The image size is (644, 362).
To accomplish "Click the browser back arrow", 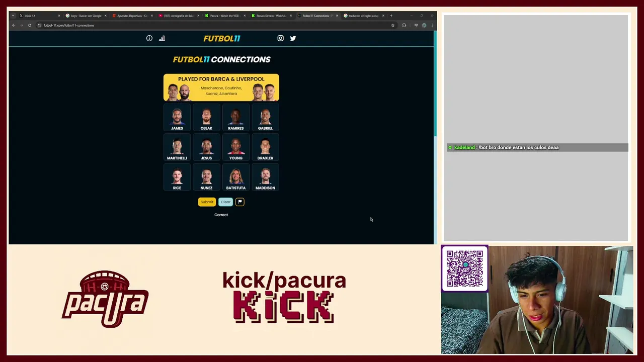I will tap(14, 25).
